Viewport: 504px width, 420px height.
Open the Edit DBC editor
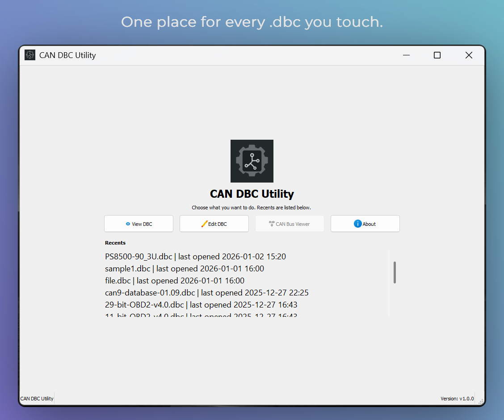(214, 224)
